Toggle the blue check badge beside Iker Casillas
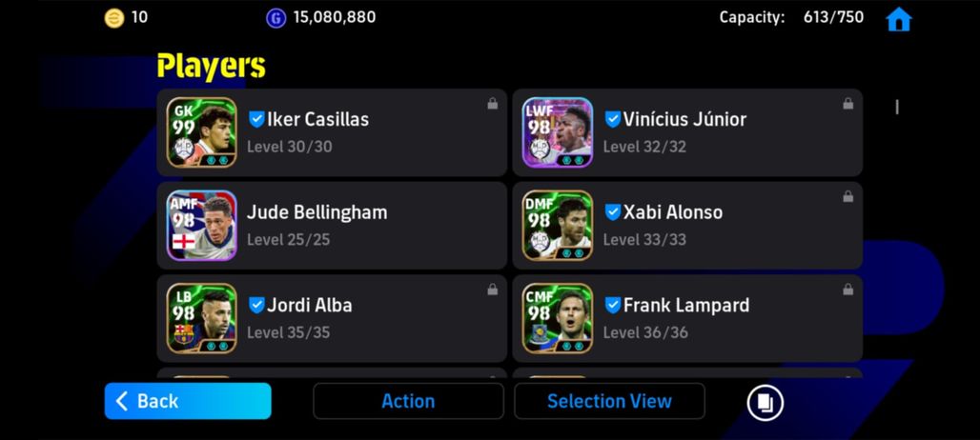 click(256, 119)
